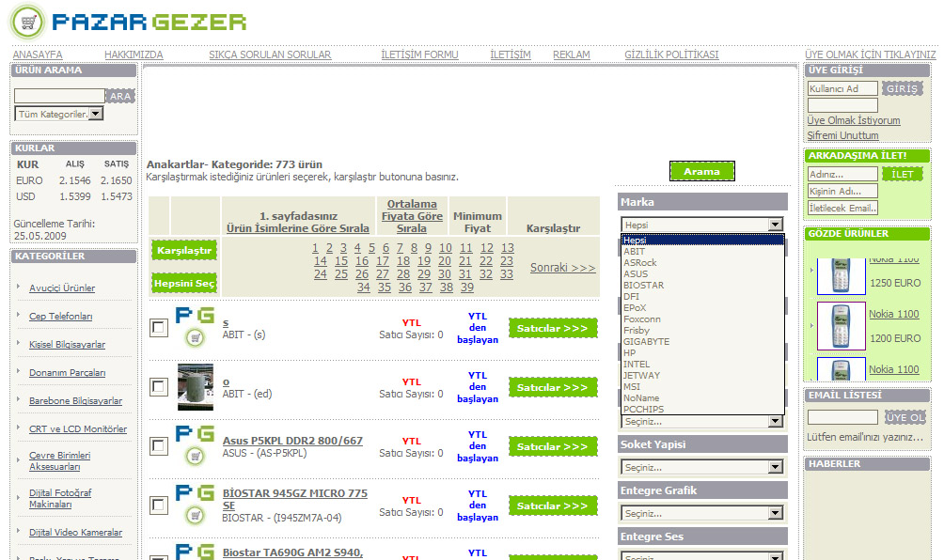Go to results page 39
Viewport: 944px width, 560px height.
click(x=467, y=288)
